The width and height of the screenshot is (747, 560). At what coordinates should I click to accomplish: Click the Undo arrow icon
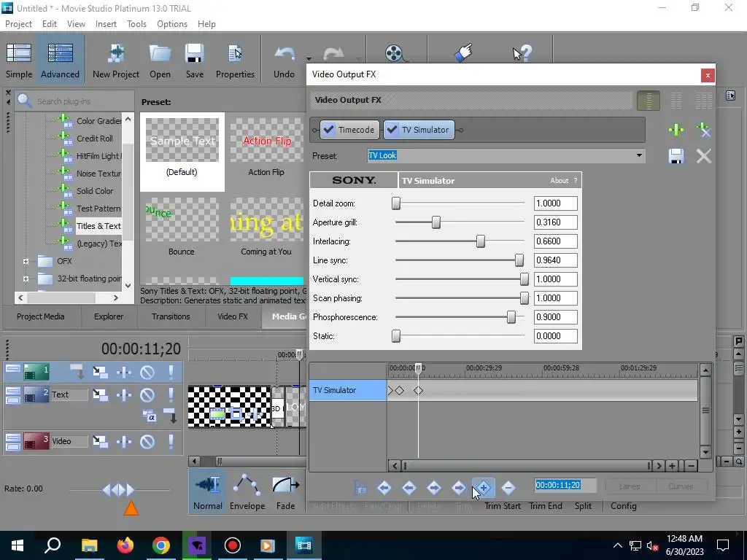click(x=285, y=54)
